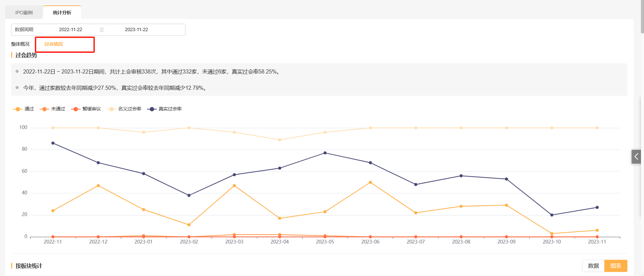Open the 过会情况 sub-tab
Screen dimensions: 644x276
tap(53, 44)
